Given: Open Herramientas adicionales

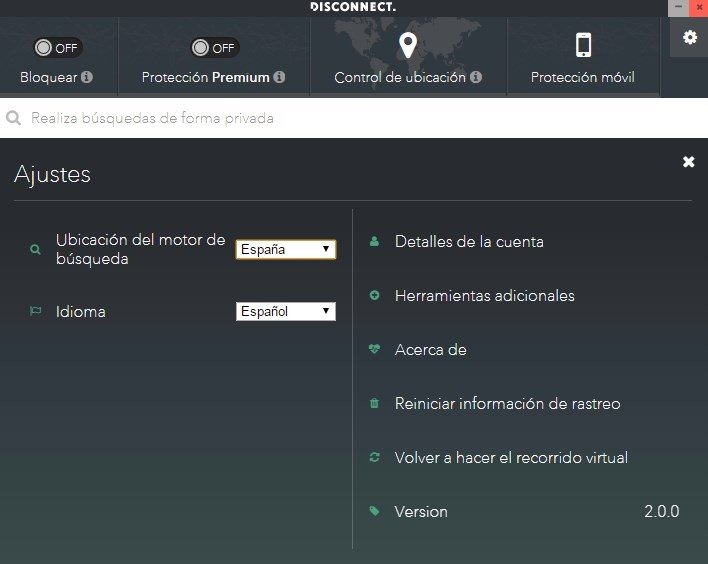Looking at the screenshot, I should pyautogui.click(x=484, y=296).
